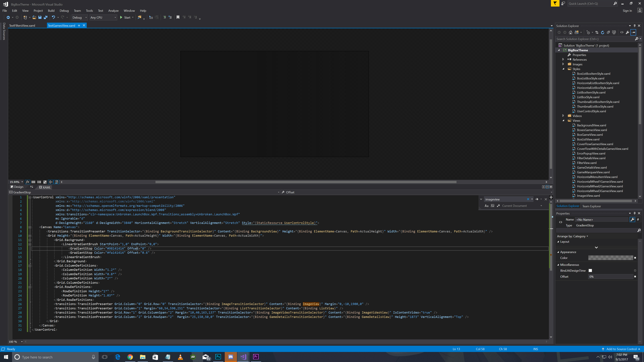644x362 pixels.
Task: Click the Swap Panes arrows icon
Action: point(32,187)
